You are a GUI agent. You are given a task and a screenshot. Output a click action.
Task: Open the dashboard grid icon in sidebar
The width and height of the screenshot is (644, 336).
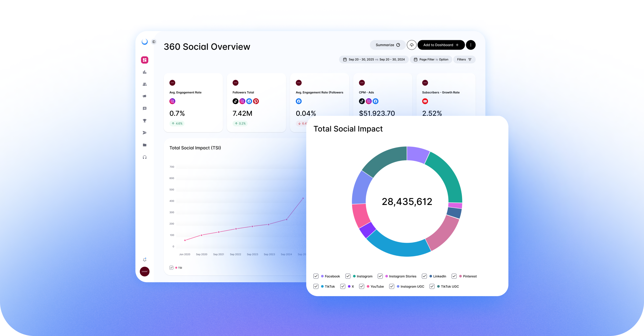[145, 60]
